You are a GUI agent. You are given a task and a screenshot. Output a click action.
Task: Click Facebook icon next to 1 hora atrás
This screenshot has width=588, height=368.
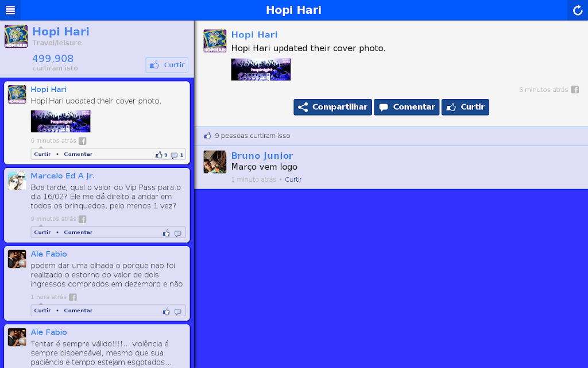coord(73,297)
